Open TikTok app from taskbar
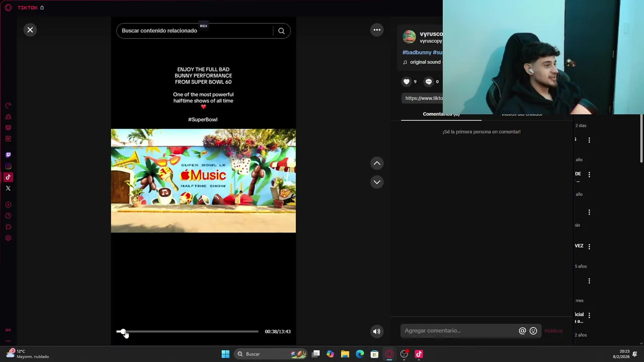This screenshot has height=362, width=644. [419, 354]
